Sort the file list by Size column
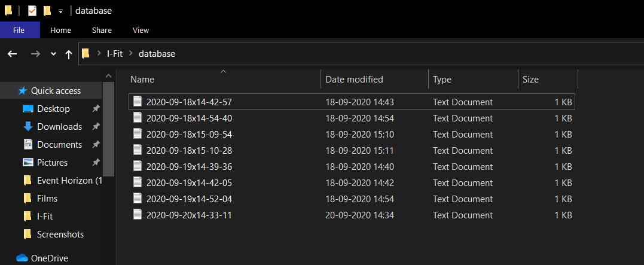The image size is (644, 265). (530, 79)
